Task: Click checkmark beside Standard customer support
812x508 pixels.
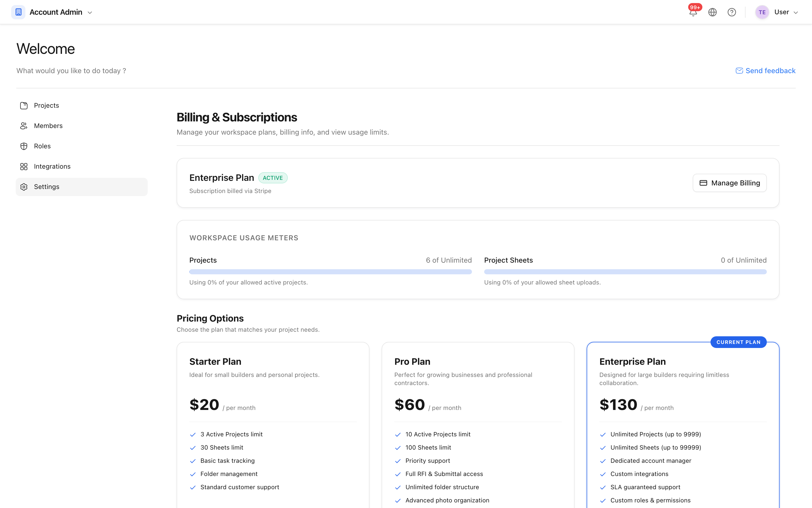Action: (193, 487)
